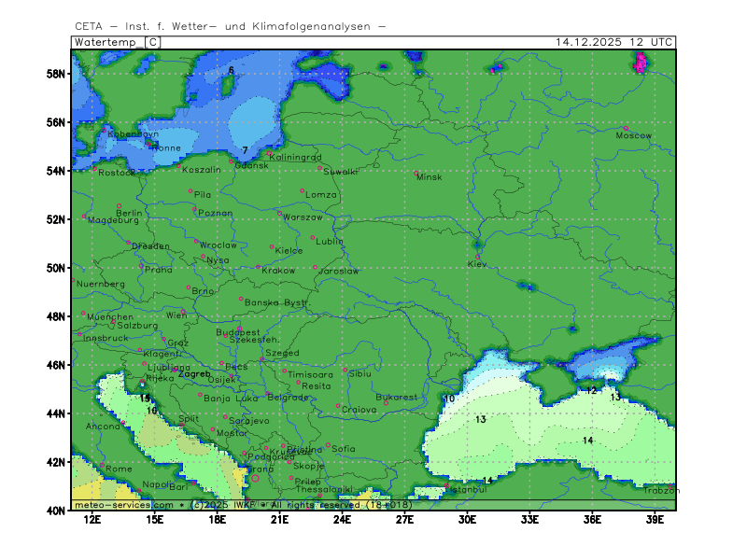Select the Zagreb city label
The image size is (747, 560).
point(194,373)
